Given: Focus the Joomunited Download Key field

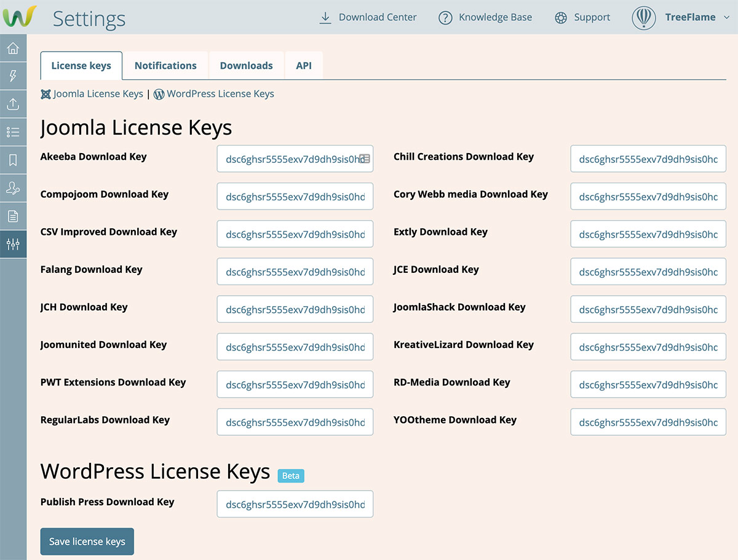Looking at the screenshot, I should [x=295, y=347].
